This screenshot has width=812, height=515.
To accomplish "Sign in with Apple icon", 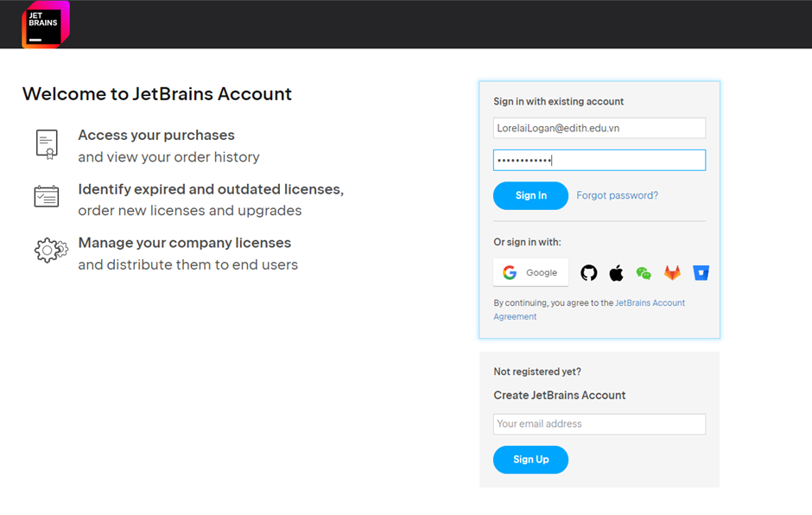I will coord(616,273).
